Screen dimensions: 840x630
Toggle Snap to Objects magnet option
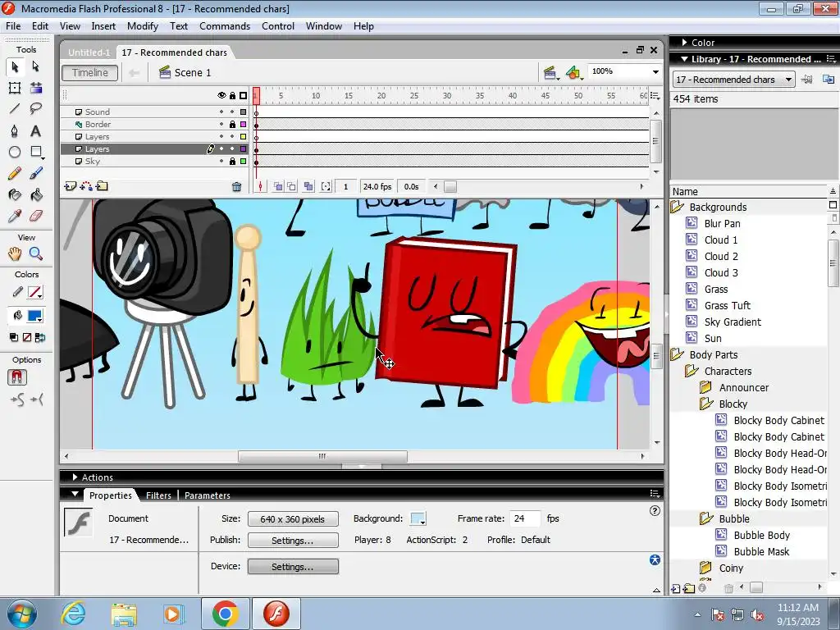pos(17,377)
